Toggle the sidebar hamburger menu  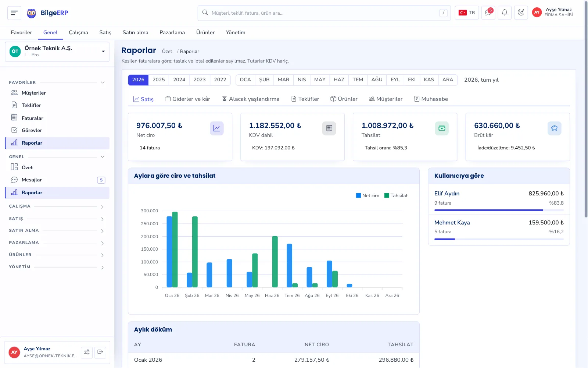click(x=14, y=13)
